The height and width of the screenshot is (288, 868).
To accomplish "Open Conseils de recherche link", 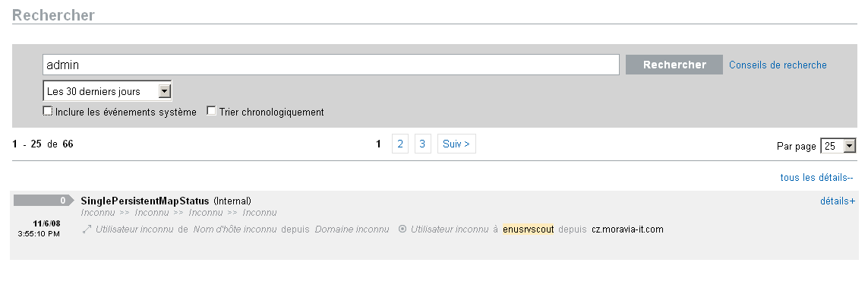I will pos(778,65).
